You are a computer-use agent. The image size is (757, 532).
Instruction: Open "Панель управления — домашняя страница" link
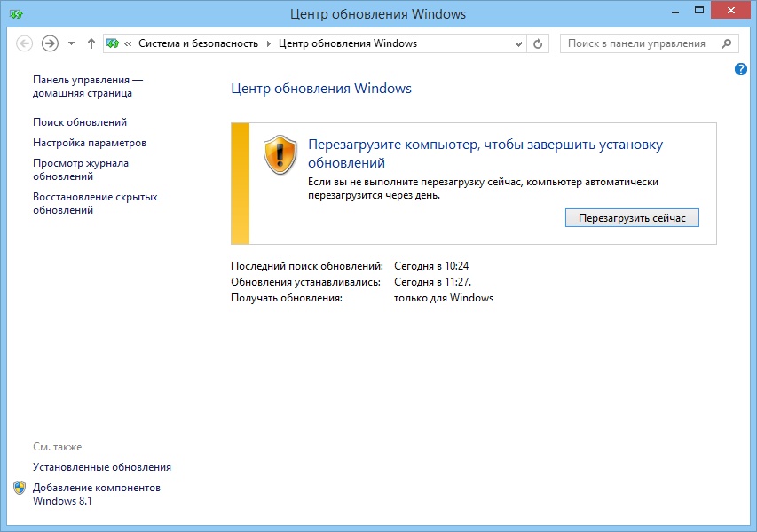tap(87, 86)
